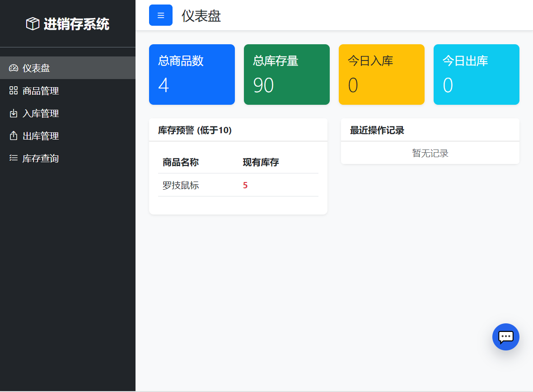
Task: Click the 仪表盘 page title
Action: (x=201, y=16)
